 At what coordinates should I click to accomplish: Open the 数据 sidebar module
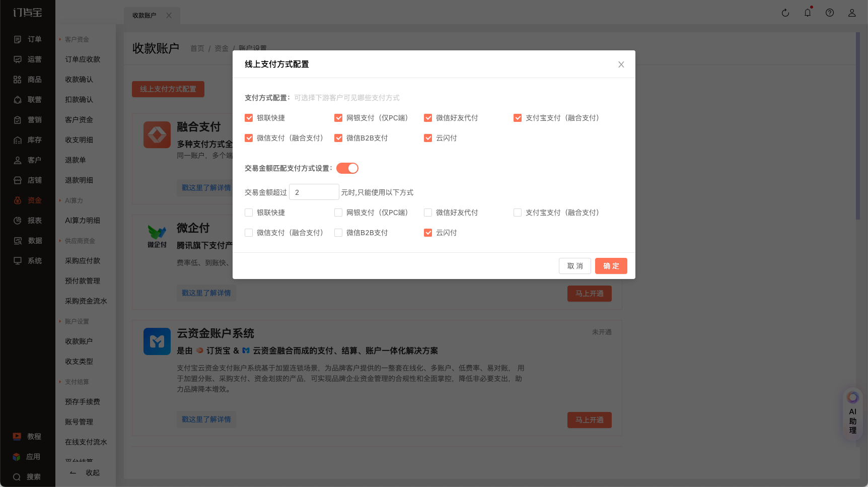click(x=28, y=241)
